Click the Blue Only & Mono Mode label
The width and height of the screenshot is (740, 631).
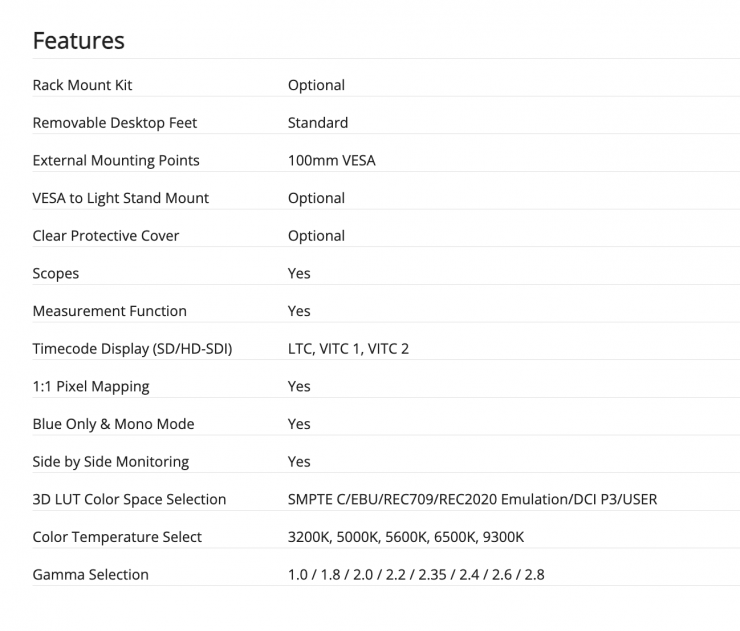point(114,424)
